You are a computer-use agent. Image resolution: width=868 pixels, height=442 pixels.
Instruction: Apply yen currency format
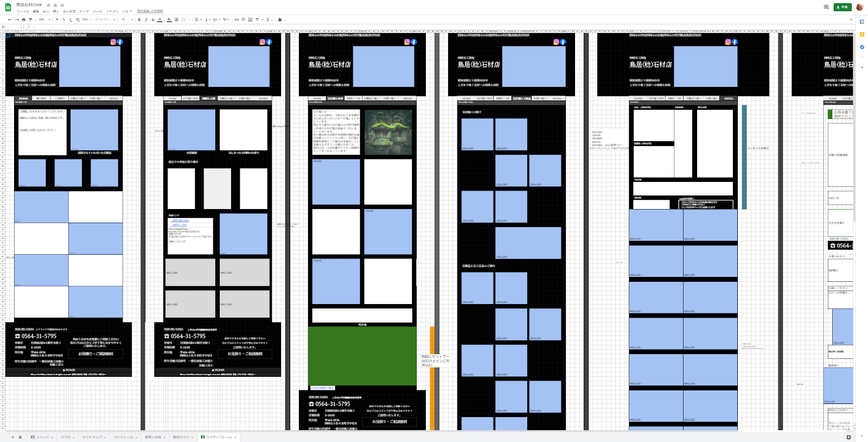[57, 20]
